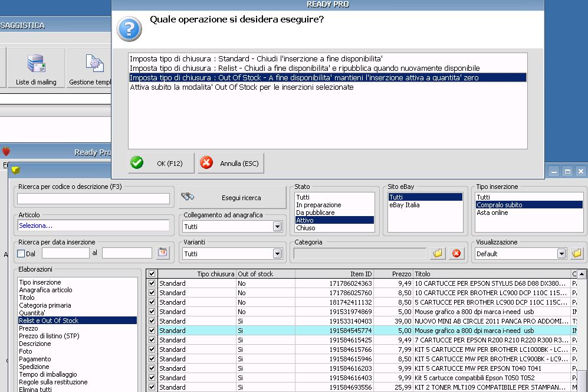Viewport: 588px width, 392px height.
Task: Open the Varianti dropdown
Action: pos(277,254)
